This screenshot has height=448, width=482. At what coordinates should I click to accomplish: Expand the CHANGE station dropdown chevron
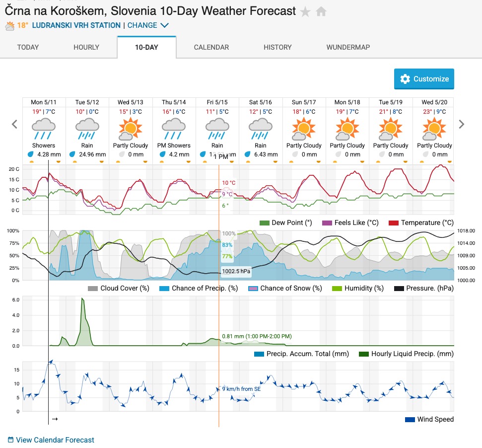165,25
